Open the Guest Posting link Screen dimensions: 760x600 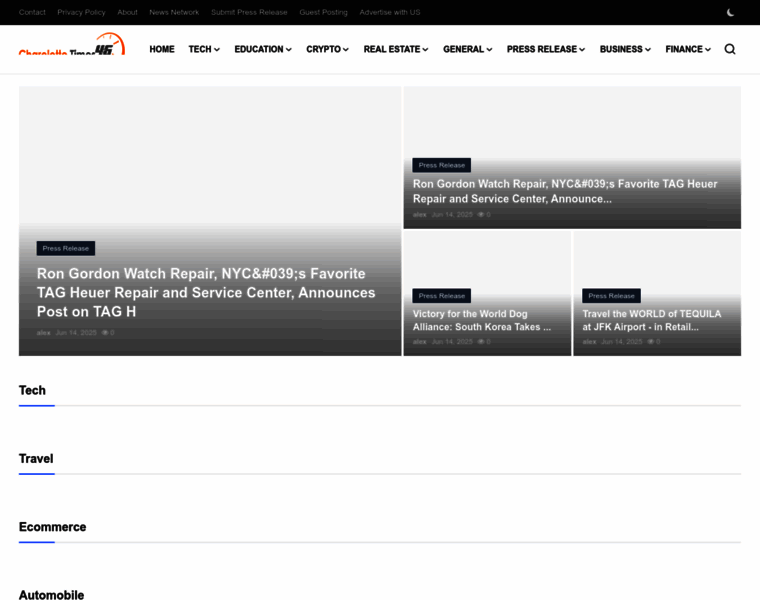point(323,12)
